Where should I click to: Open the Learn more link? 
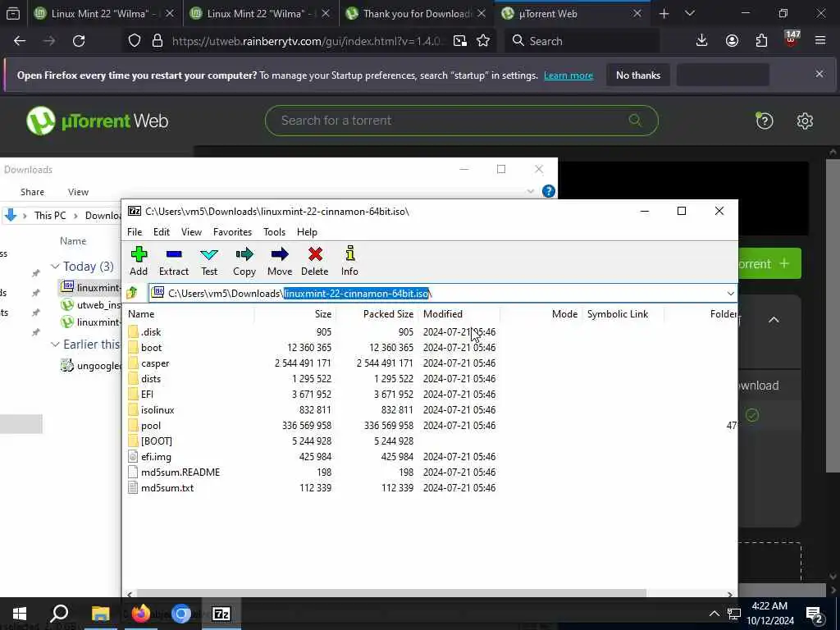coord(568,75)
